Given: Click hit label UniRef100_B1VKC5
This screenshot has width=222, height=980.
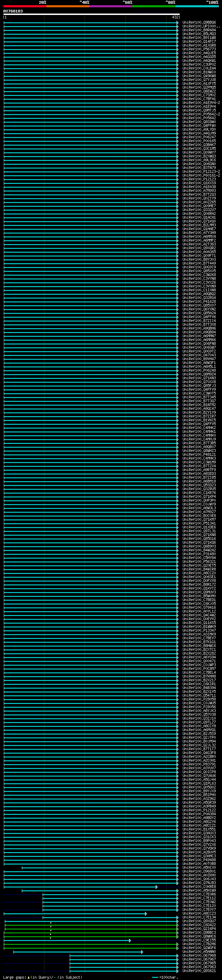Looking at the screenshot, I should [x=199, y=420].
